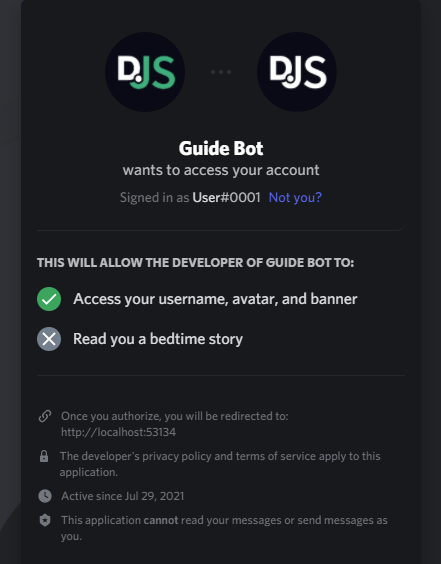Image resolution: width=441 pixels, height=564 pixels.
Task: Click 'Access your username, avatar, and banner'
Action: (x=215, y=299)
